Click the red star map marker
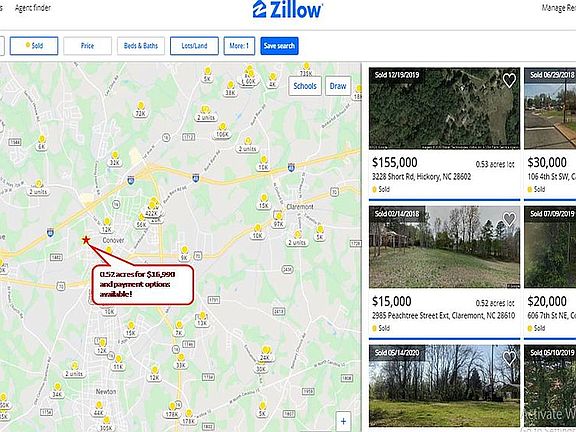The height and width of the screenshot is (432, 576). 86,240
